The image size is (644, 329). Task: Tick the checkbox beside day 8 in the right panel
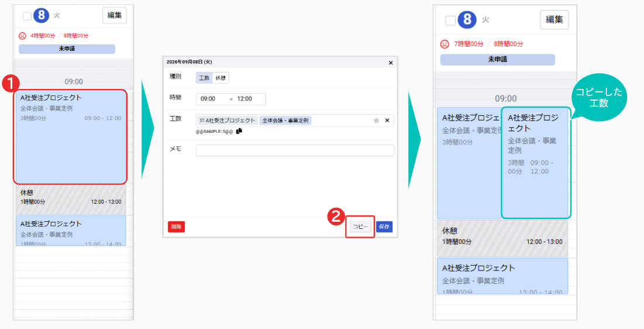(450, 20)
